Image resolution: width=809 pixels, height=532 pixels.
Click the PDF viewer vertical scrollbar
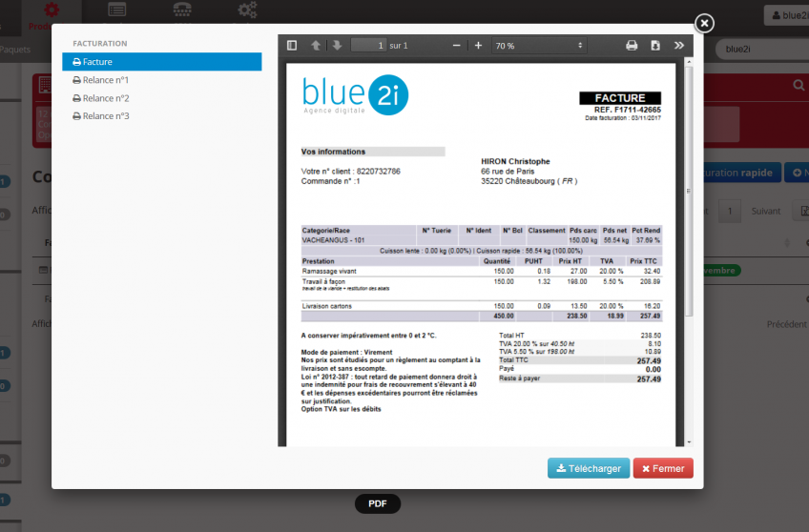point(688,191)
